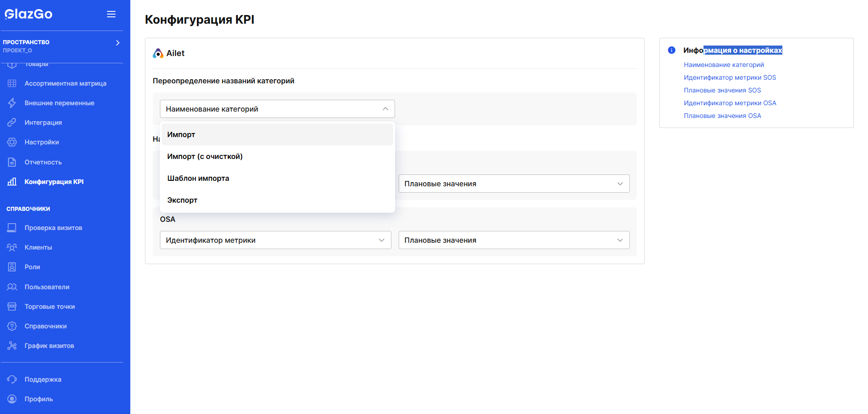Click the OSA section label
The height and width of the screenshot is (414, 868).
(168, 219)
